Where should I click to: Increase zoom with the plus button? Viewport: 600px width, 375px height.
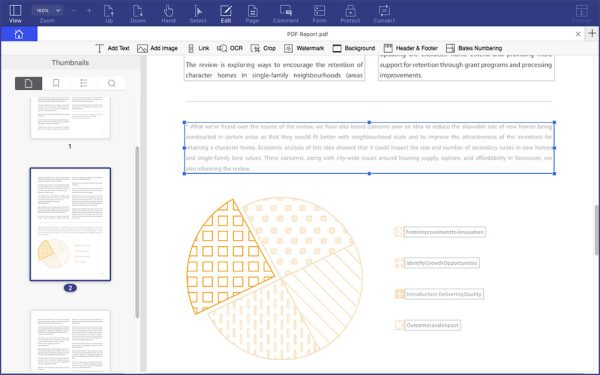point(89,11)
